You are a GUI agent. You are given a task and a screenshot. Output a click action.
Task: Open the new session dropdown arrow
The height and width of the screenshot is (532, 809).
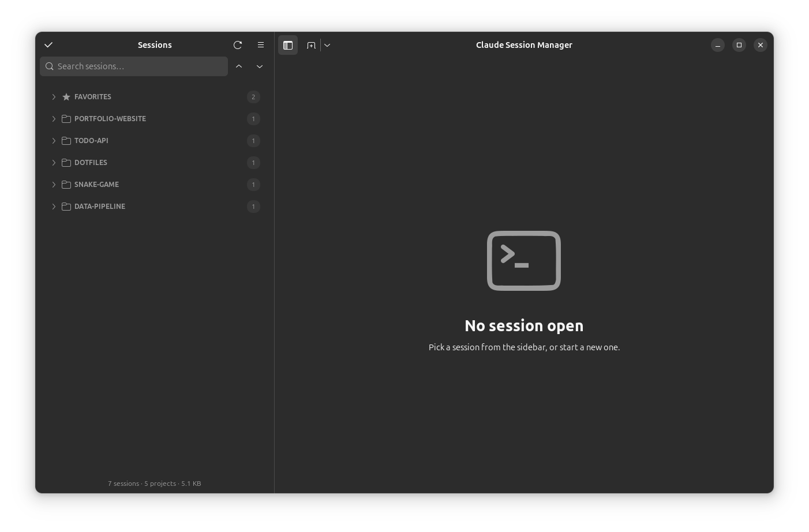tap(327, 45)
